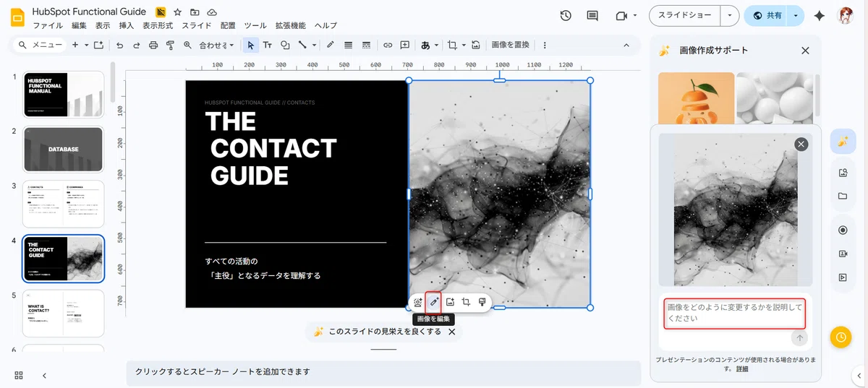868x388 pixels.
Task: Click the zoom magnifier icon in the toolbar
Action: pyautogui.click(x=187, y=45)
